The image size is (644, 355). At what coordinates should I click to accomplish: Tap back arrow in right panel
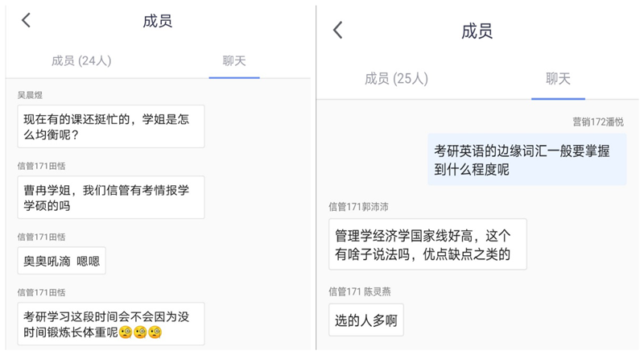[x=337, y=31]
